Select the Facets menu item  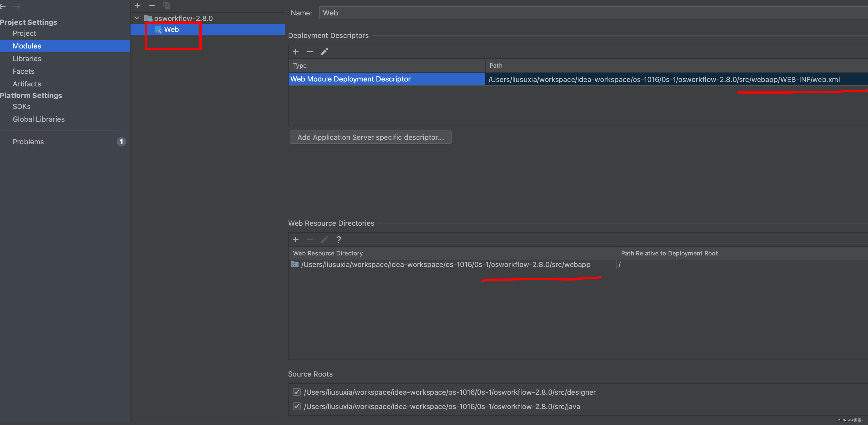coord(23,71)
